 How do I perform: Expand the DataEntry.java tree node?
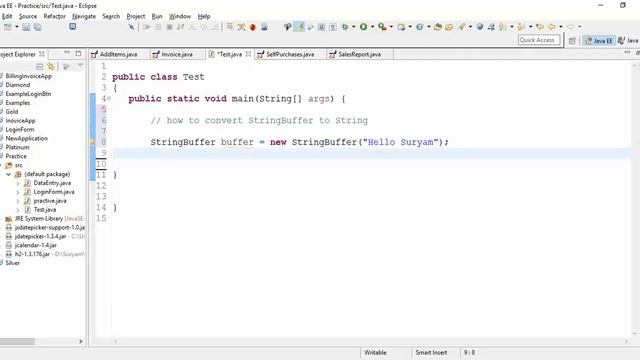[18, 183]
